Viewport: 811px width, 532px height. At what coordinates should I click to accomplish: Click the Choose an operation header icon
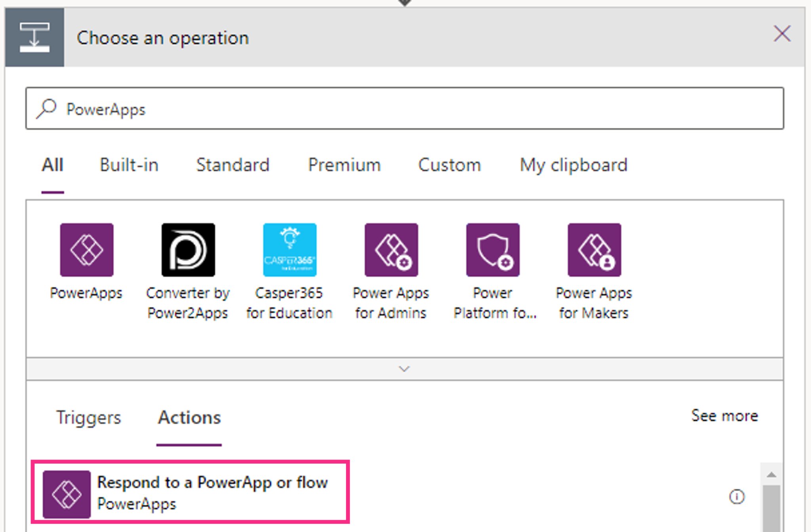click(x=35, y=38)
